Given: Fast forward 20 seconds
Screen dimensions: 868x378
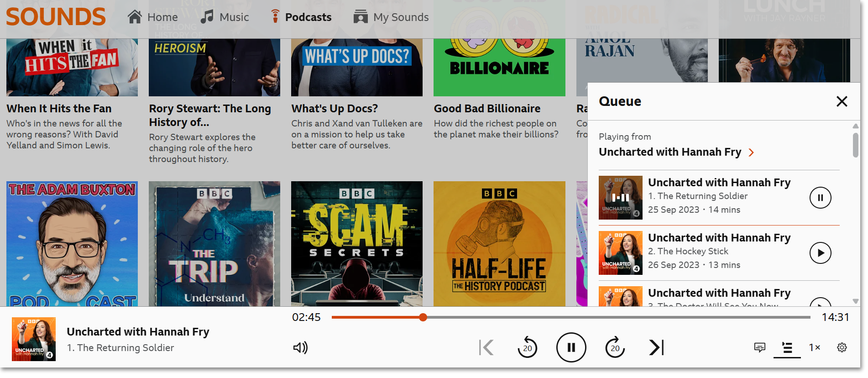Looking at the screenshot, I should pyautogui.click(x=615, y=347).
